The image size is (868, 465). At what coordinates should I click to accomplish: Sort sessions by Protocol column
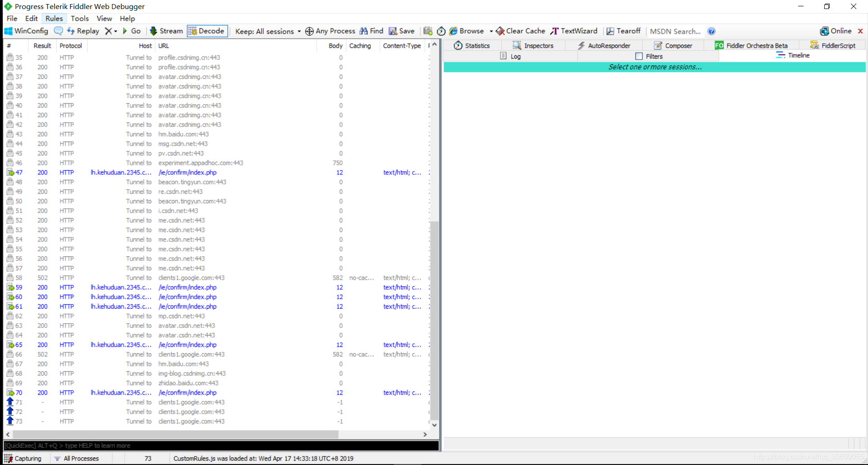[71, 46]
